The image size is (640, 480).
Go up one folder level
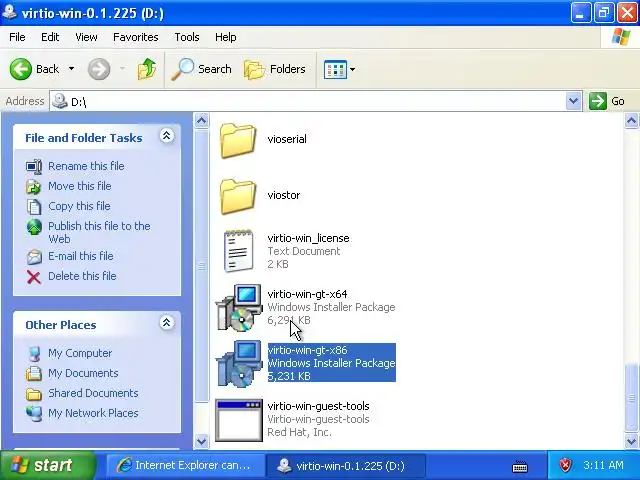tap(147, 69)
